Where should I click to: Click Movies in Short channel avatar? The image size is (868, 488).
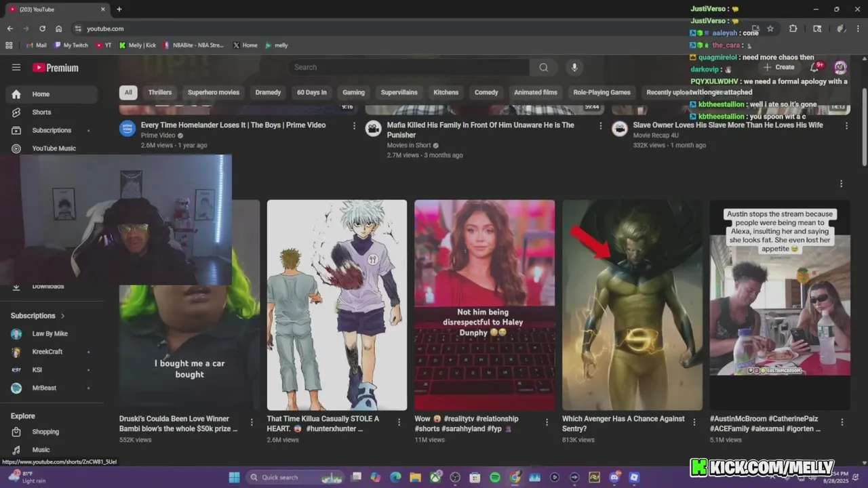(x=374, y=129)
